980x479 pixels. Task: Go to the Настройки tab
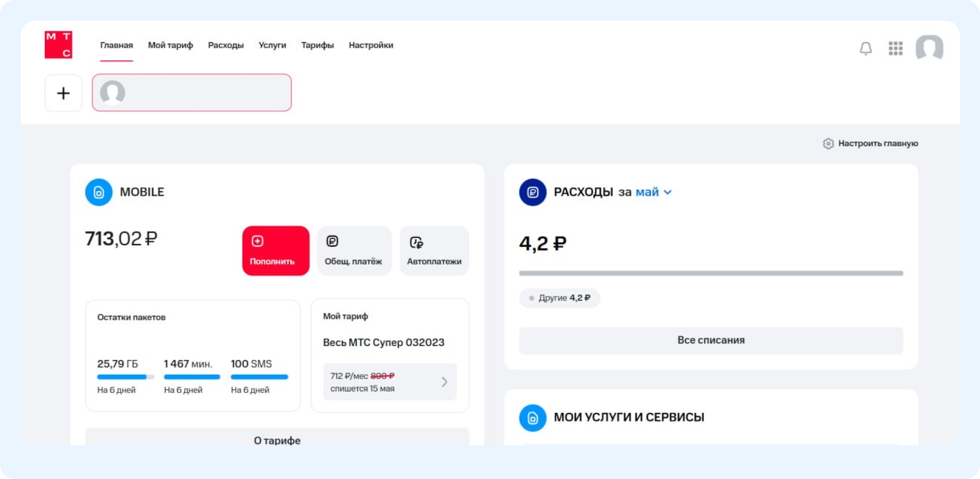click(x=371, y=45)
